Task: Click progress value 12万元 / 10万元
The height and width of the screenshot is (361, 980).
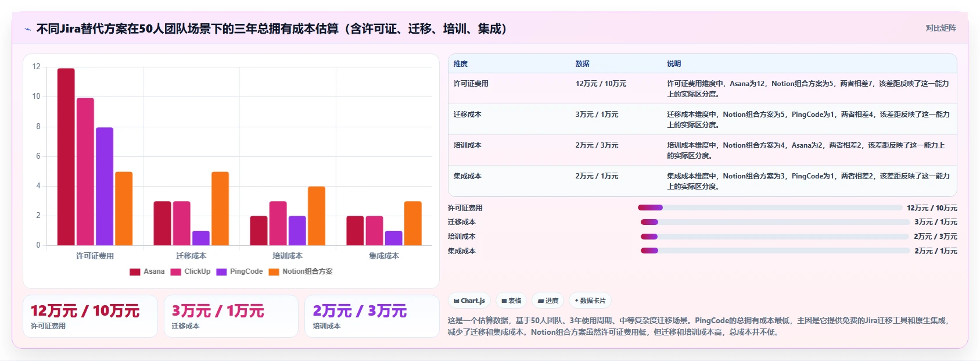Action: [932, 208]
